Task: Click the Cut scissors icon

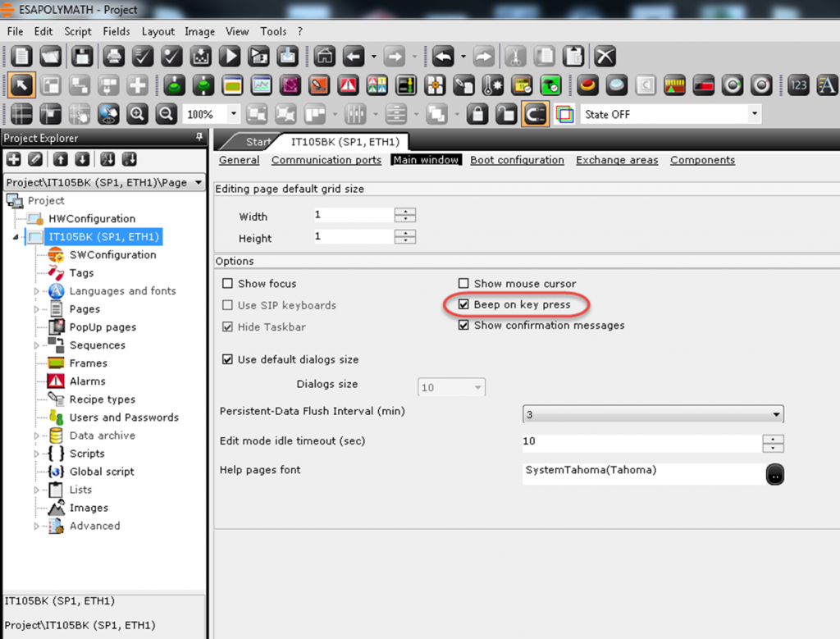Action: click(x=515, y=57)
